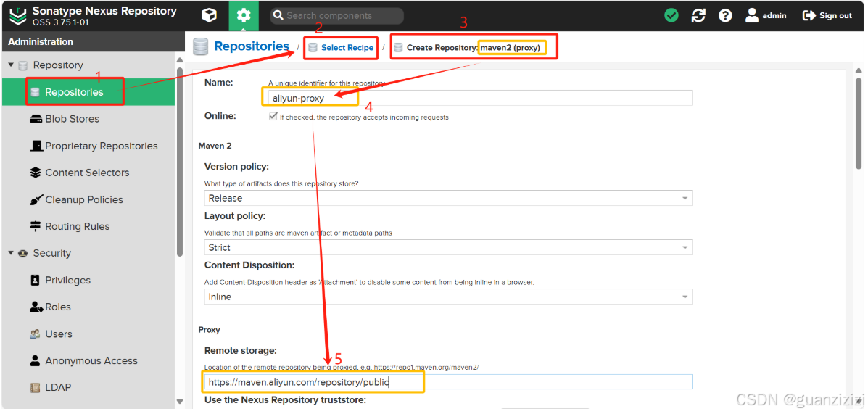Open the help question mark icon

[725, 15]
